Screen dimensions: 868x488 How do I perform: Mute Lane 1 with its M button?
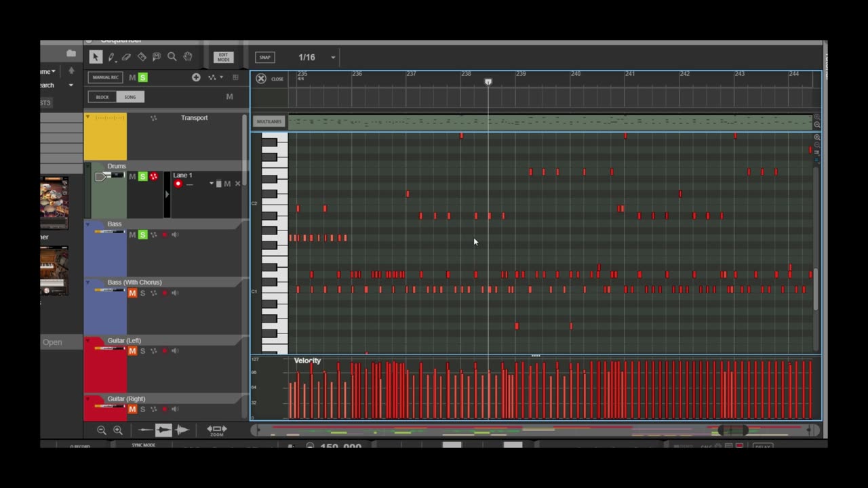pos(227,184)
